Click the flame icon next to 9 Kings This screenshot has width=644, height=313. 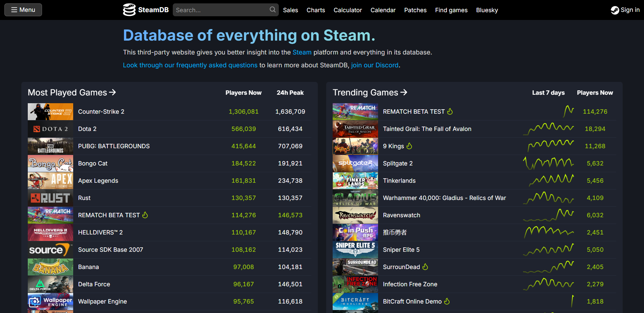[x=409, y=146]
